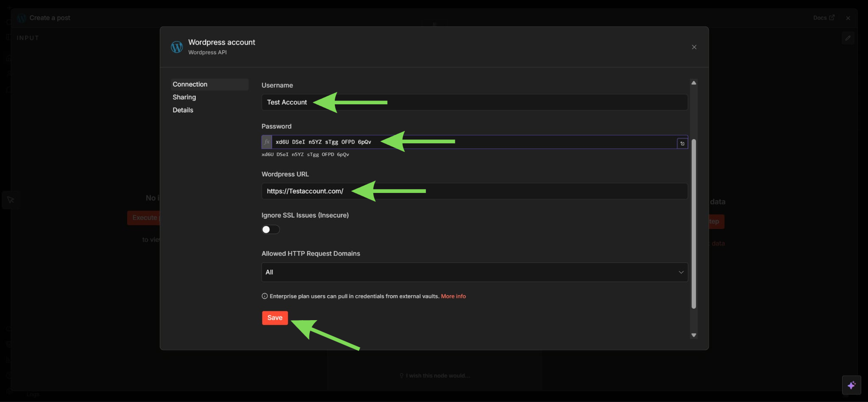Click the icon at right end of Password field
This screenshot has width=868, height=402.
(x=682, y=144)
